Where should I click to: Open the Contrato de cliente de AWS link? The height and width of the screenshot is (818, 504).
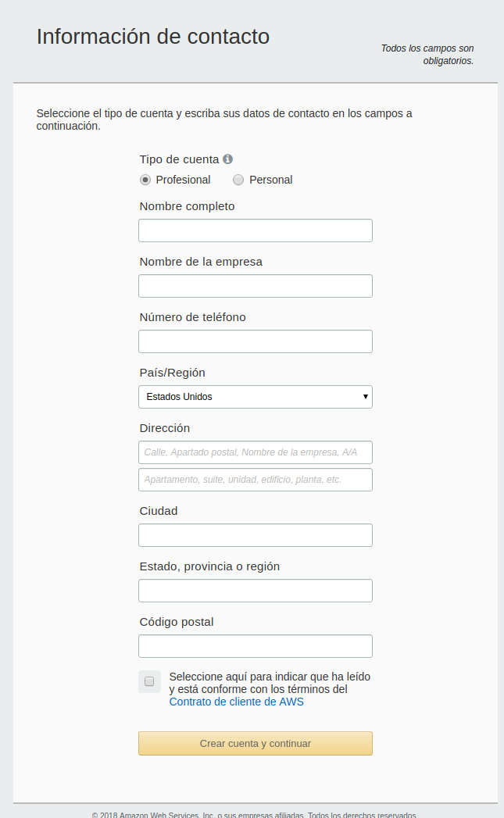(x=236, y=702)
